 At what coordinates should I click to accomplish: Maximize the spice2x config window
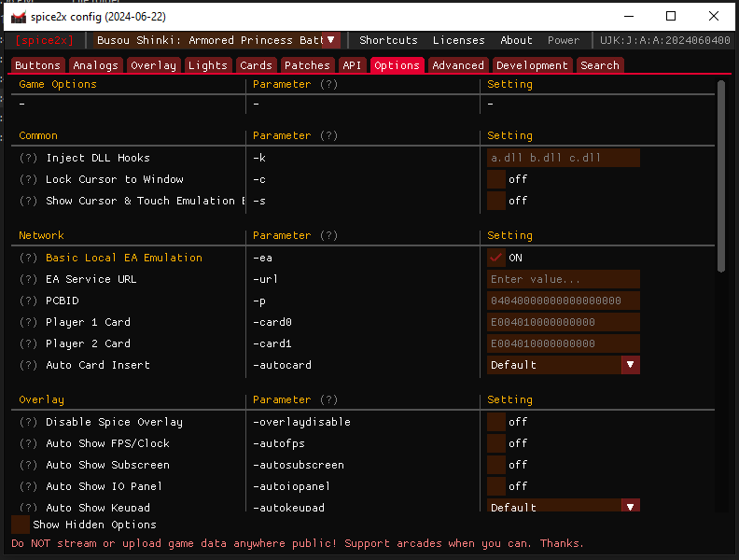671,17
